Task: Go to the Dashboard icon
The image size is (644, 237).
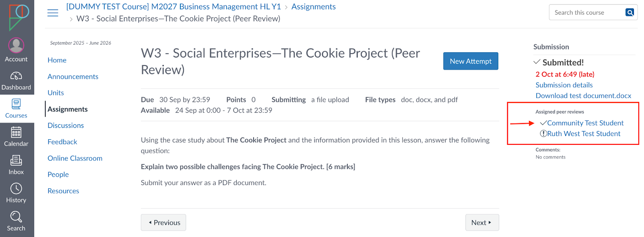Action: 16,76
